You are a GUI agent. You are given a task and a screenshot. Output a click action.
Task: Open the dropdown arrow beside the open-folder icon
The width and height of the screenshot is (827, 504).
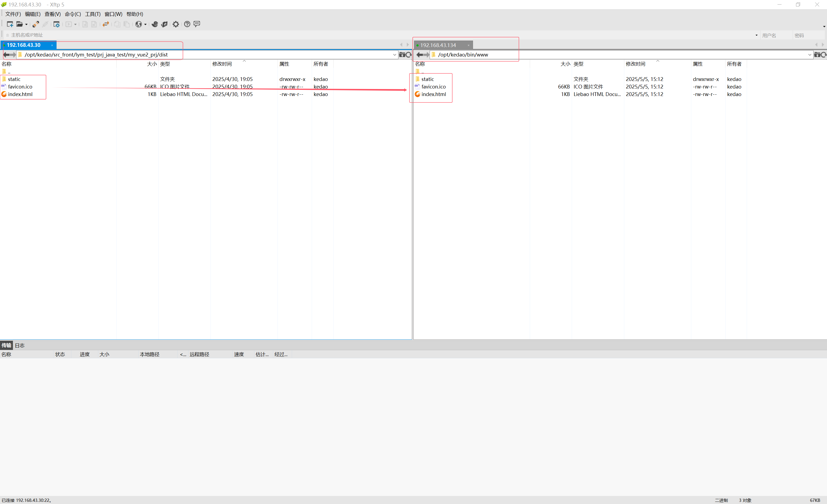[26, 24]
